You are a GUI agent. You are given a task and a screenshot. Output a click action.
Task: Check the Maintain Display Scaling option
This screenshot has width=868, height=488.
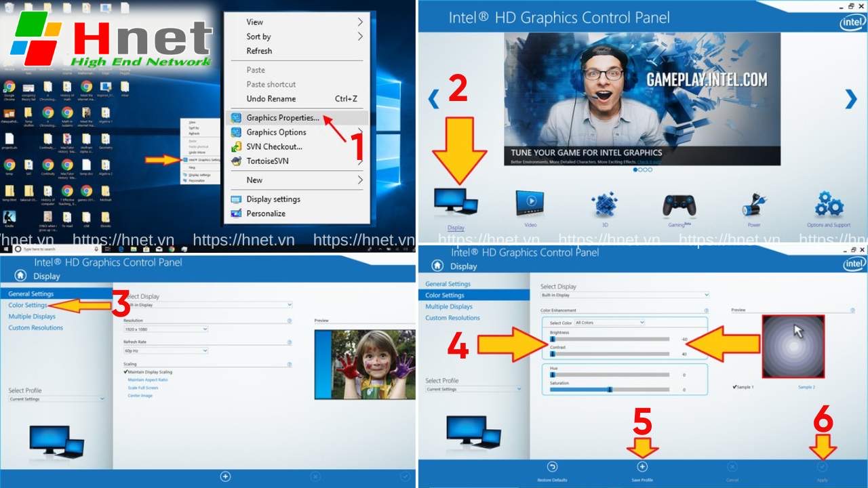pyautogui.click(x=148, y=372)
